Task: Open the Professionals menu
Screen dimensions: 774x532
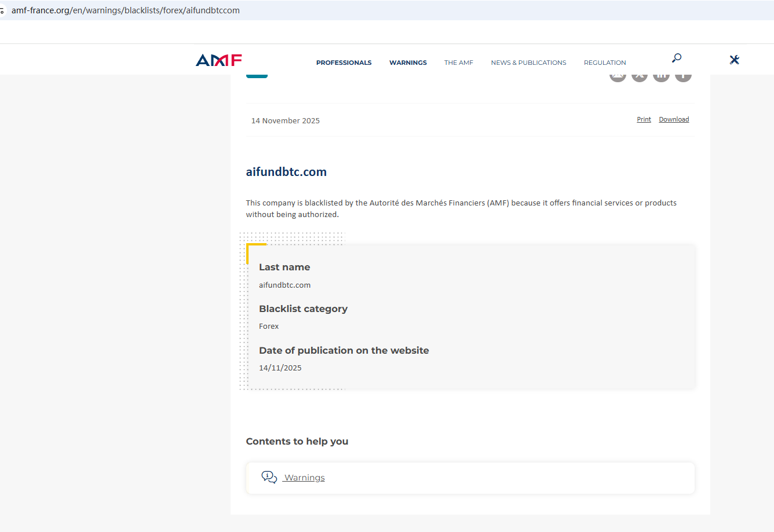Action: coord(344,63)
